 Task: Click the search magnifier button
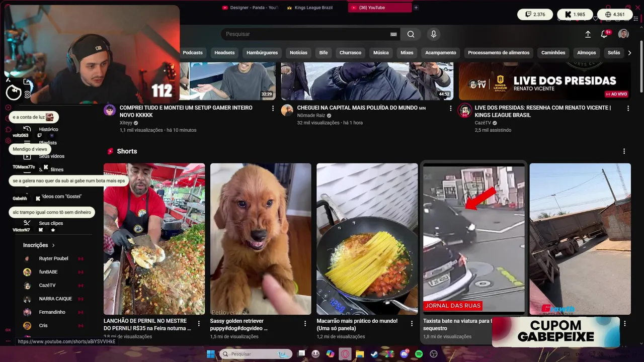411,34
